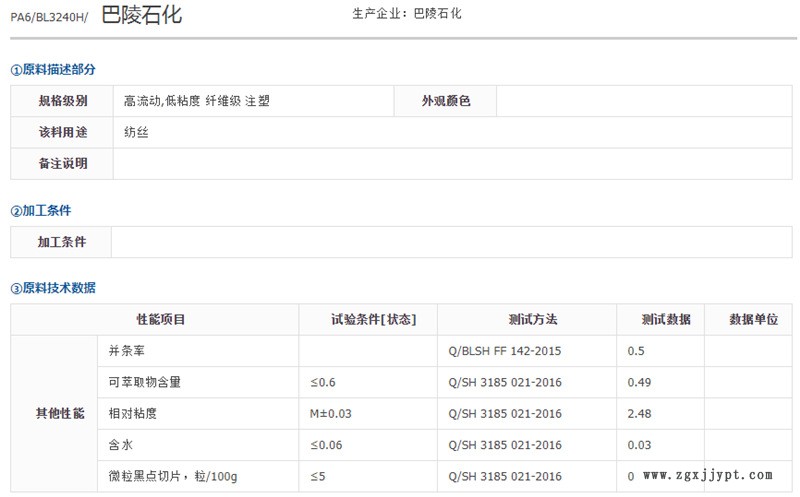The image size is (800, 497).
Task: Click the 加工条件 table row label
Action: click(x=62, y=242)
